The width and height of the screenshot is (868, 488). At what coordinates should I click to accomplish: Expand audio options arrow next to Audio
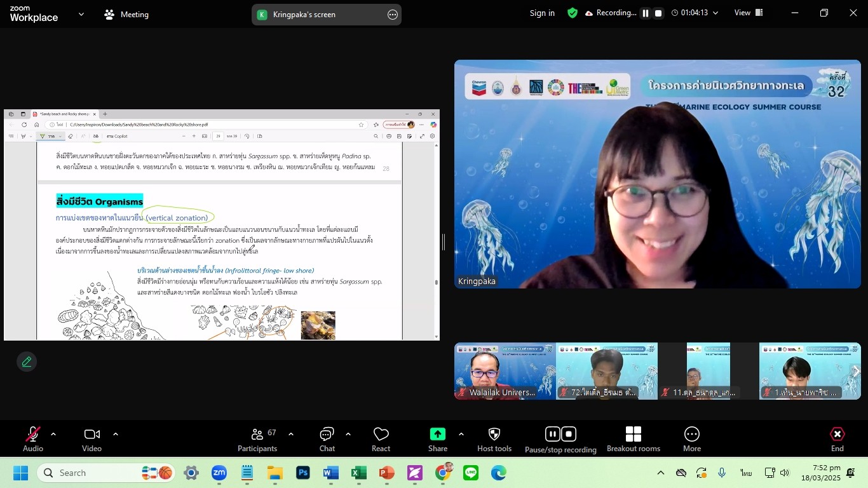pos(53,434)
